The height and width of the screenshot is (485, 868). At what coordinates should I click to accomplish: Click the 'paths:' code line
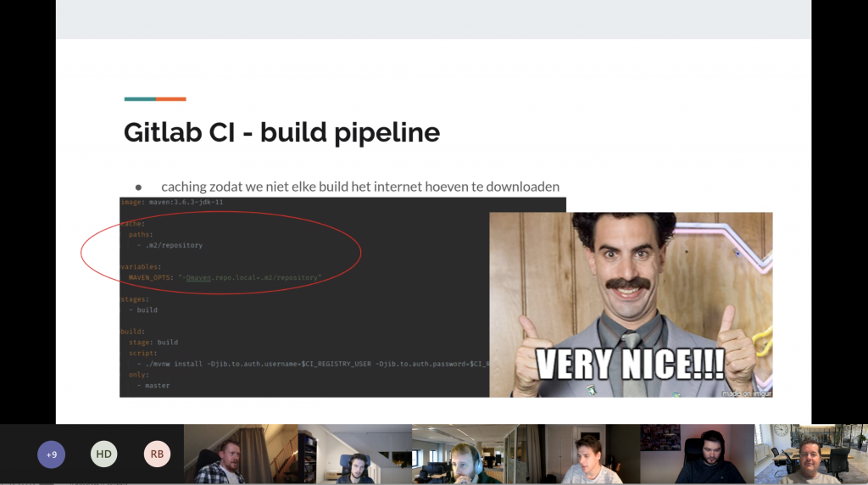[142, 234]
